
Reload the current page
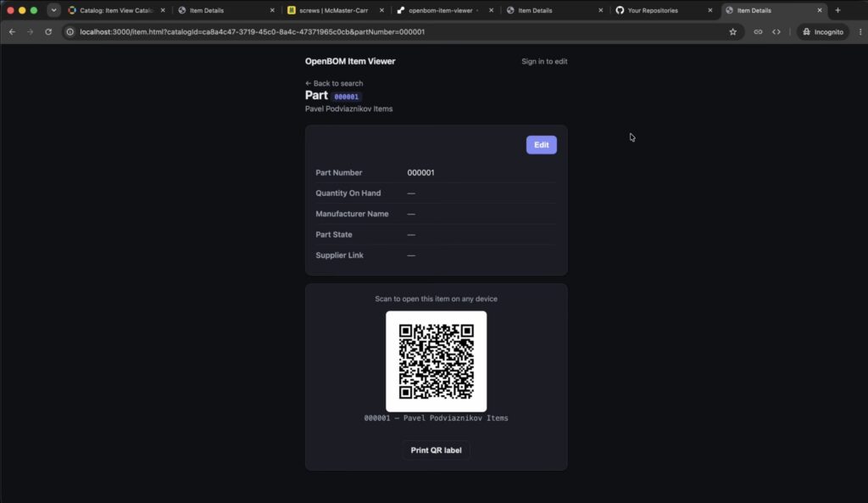(x=48, y=32)
